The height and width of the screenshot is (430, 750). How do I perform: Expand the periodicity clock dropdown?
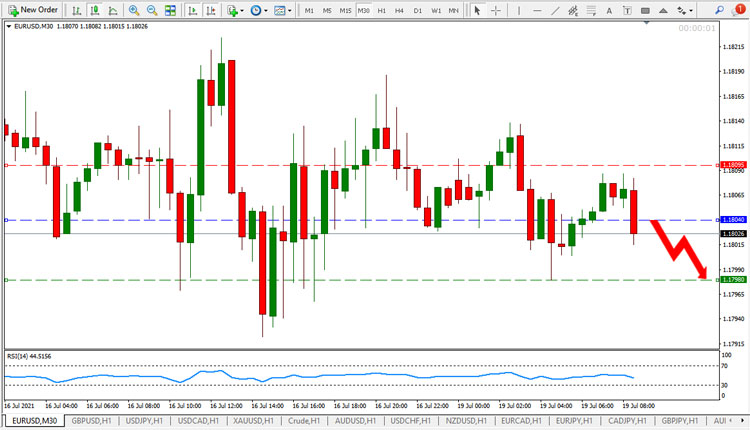[259, 10]
